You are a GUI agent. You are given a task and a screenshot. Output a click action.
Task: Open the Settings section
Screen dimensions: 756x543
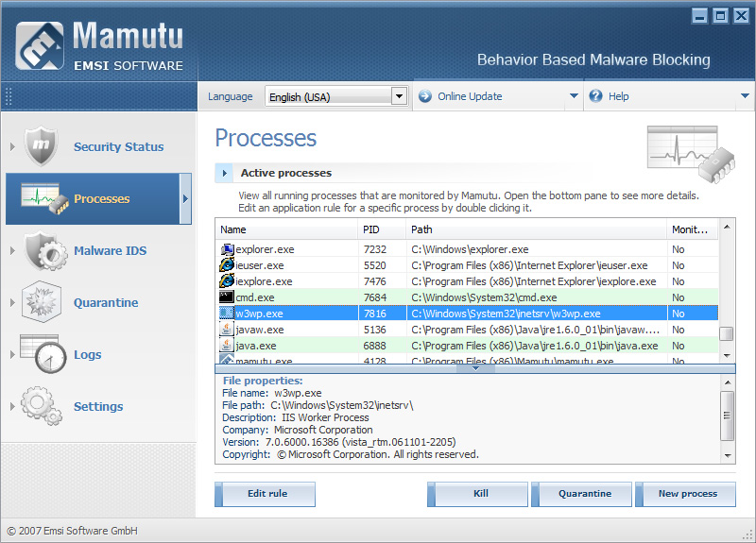tap(98, 407)
